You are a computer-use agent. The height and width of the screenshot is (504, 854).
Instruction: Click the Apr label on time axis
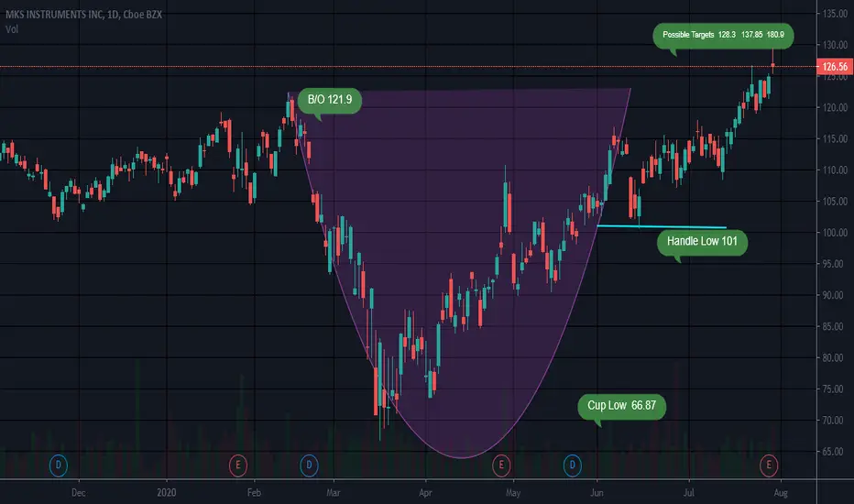click(x=425, y=493)
